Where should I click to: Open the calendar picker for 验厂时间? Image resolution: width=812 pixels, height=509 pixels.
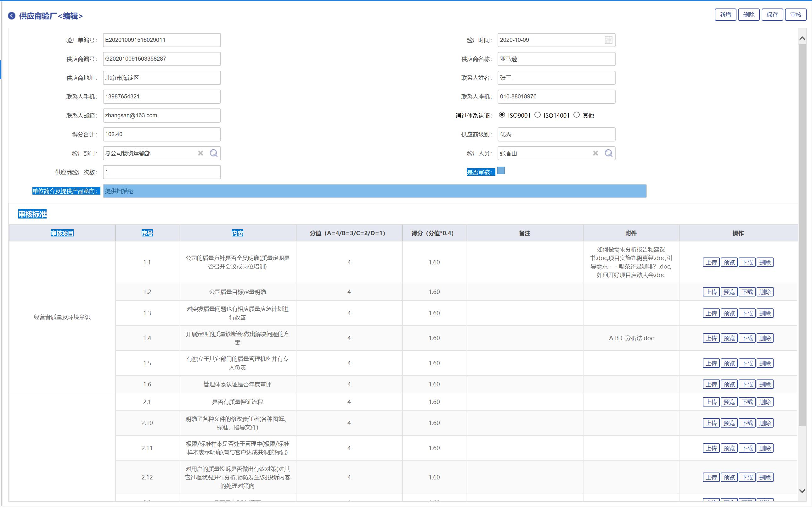tap(608, 40)
